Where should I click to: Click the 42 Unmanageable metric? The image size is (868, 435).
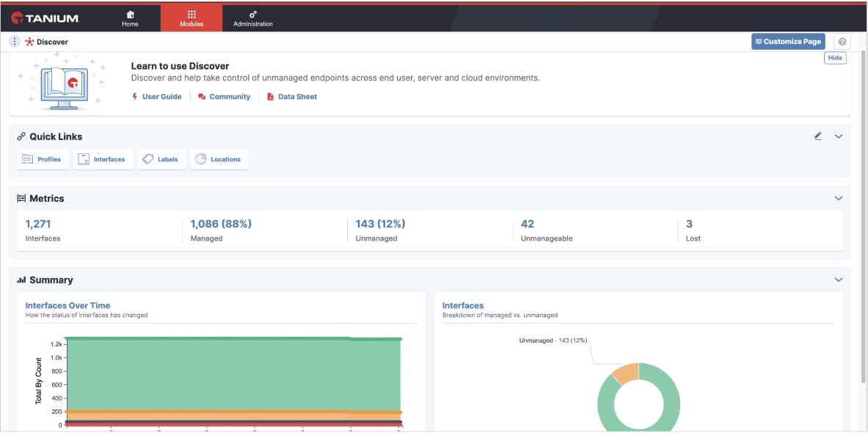[547, 230]
